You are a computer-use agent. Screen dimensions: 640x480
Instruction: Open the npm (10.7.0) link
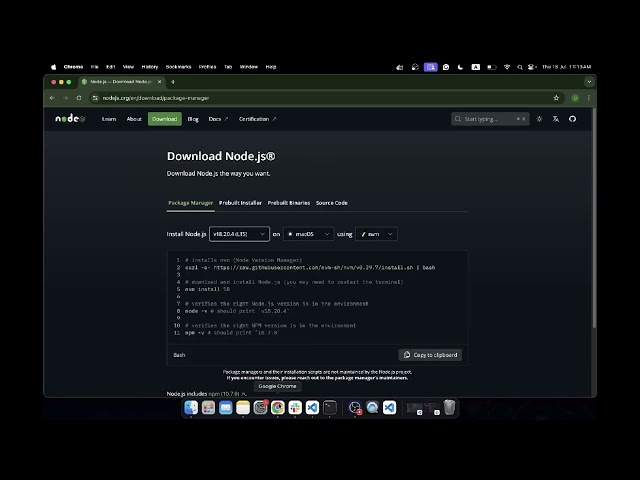point(227,394)
